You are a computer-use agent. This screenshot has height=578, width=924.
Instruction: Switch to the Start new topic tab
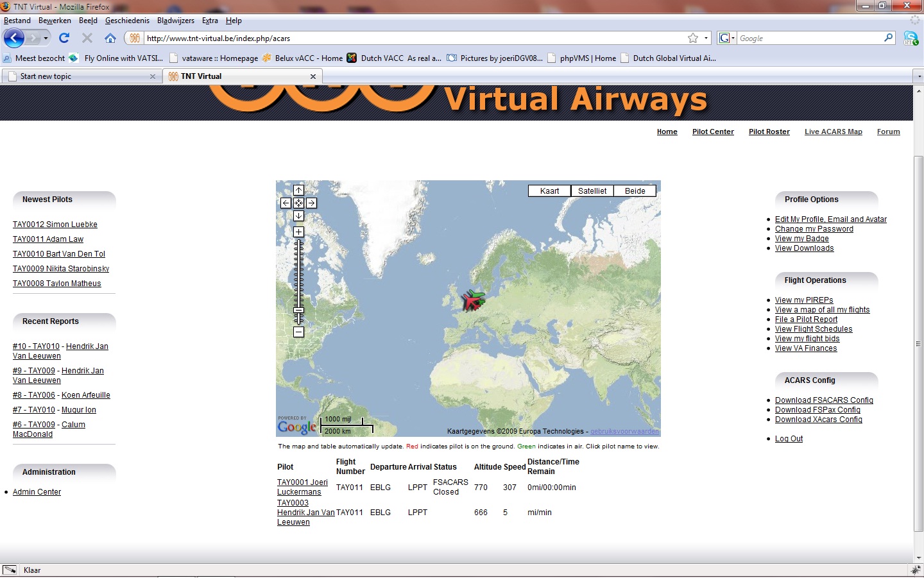(81, 76)
